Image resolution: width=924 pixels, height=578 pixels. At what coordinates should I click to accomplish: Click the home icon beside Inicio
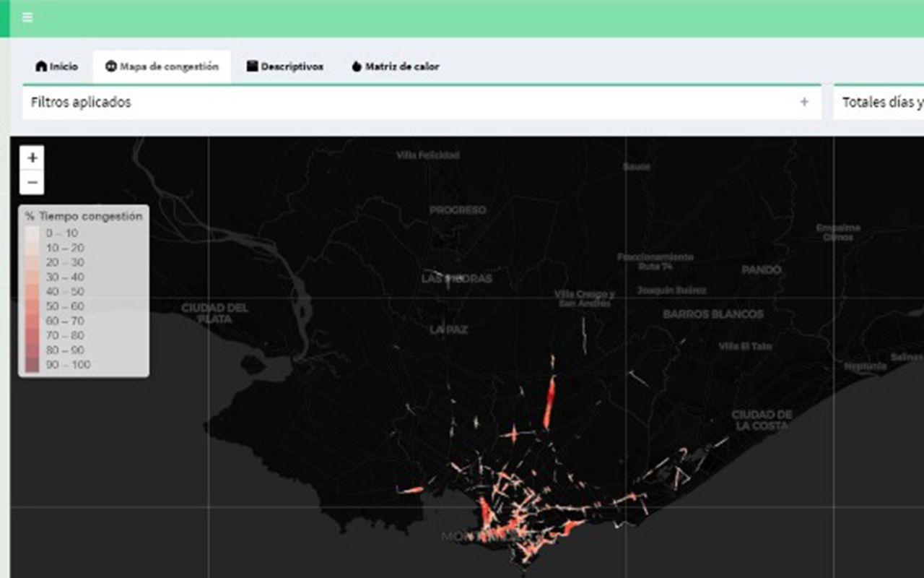[x=41, y=66]
